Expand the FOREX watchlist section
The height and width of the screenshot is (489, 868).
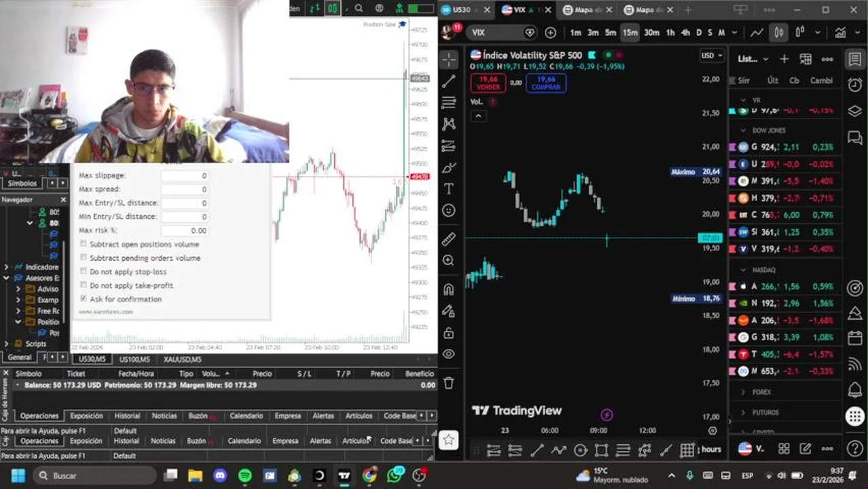click(x=743, y=392)
